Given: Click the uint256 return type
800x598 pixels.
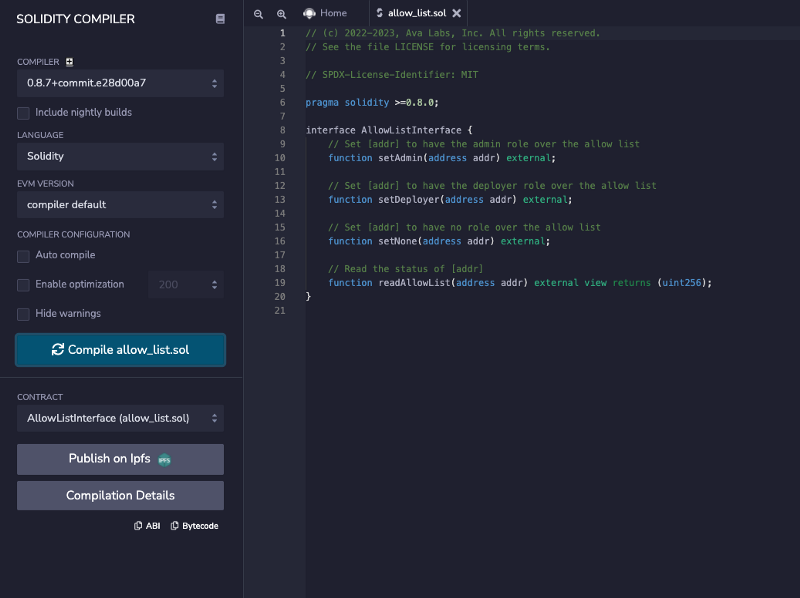Looking at the screenshot, I should pyautogui.click(x=682, y=283).
